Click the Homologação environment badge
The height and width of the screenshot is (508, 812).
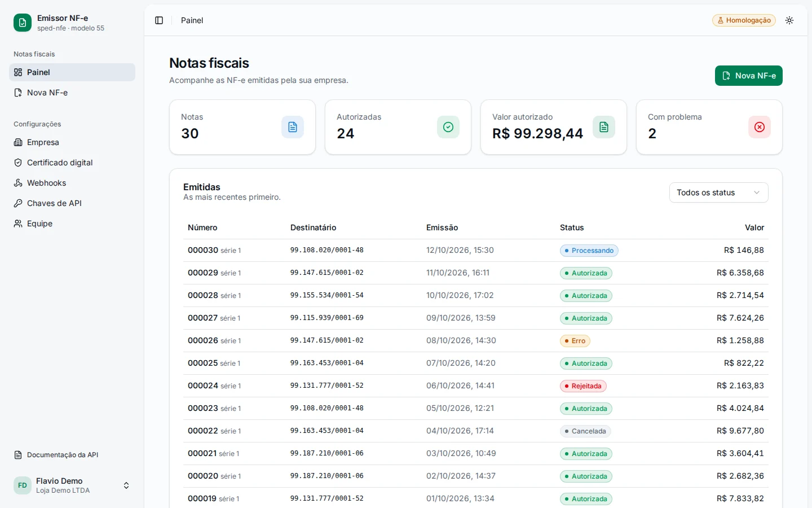pos(744,20)
